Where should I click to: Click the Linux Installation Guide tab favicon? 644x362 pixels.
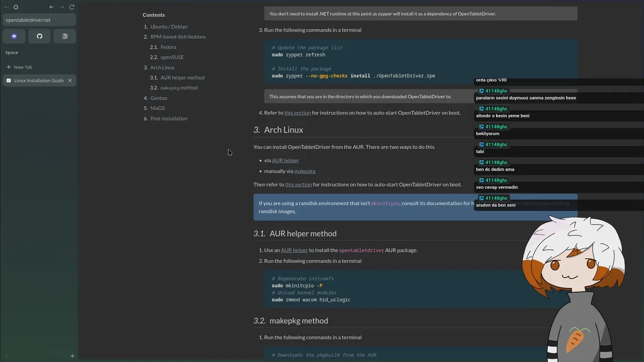(x=9, y=80)
